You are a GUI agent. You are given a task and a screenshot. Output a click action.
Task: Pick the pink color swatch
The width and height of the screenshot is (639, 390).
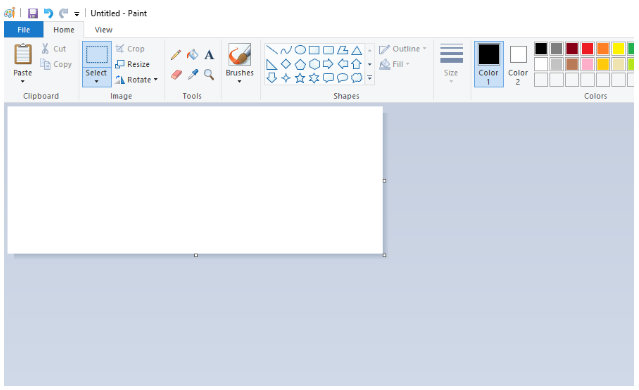tap(587, 64)
